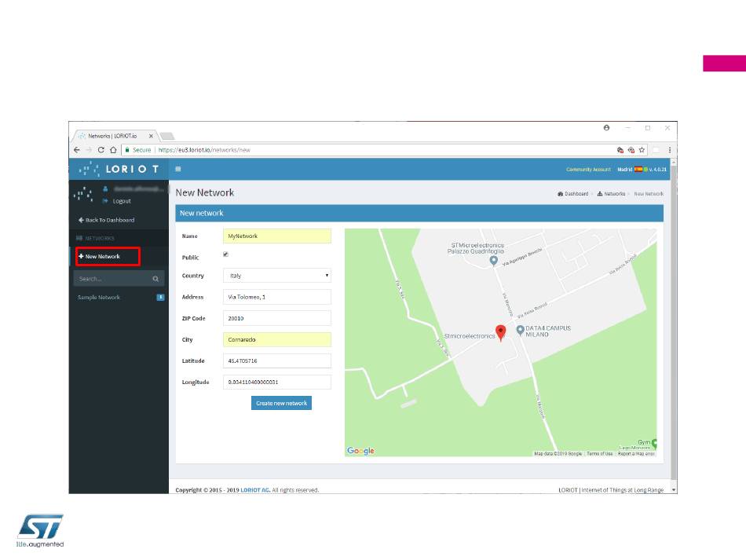Click the Longitude input field
The image size is (746, 560).
[x=277, y=382]
